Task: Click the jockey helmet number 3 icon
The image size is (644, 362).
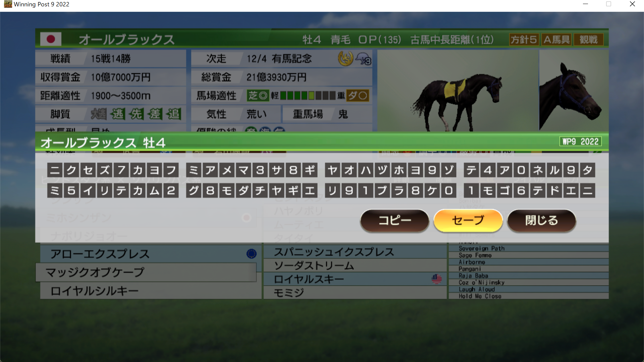Action: point(364,59)
